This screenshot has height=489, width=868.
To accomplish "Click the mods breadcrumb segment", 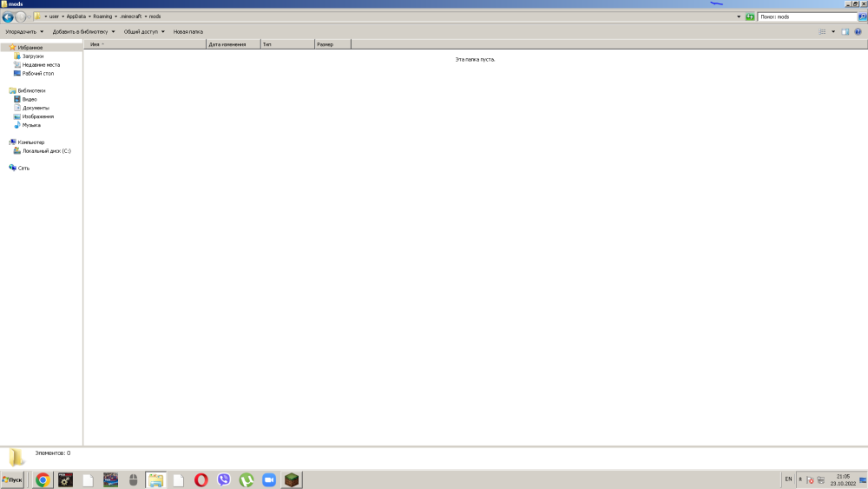I will 155,17.
